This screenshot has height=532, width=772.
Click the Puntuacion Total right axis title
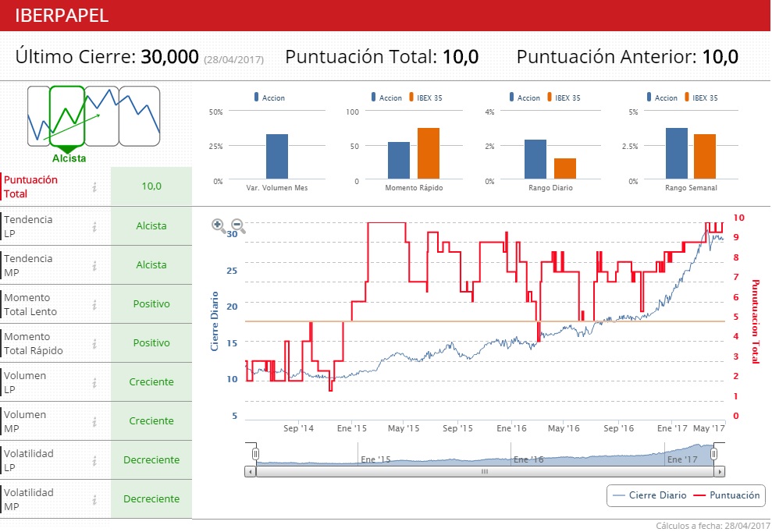click(x=756, y=321)
